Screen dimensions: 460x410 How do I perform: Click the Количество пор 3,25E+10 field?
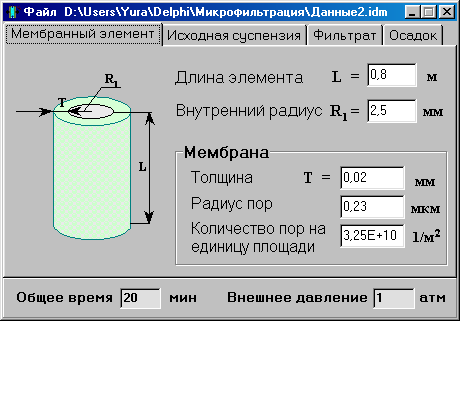pyautogui.click(x=372, y=236)
